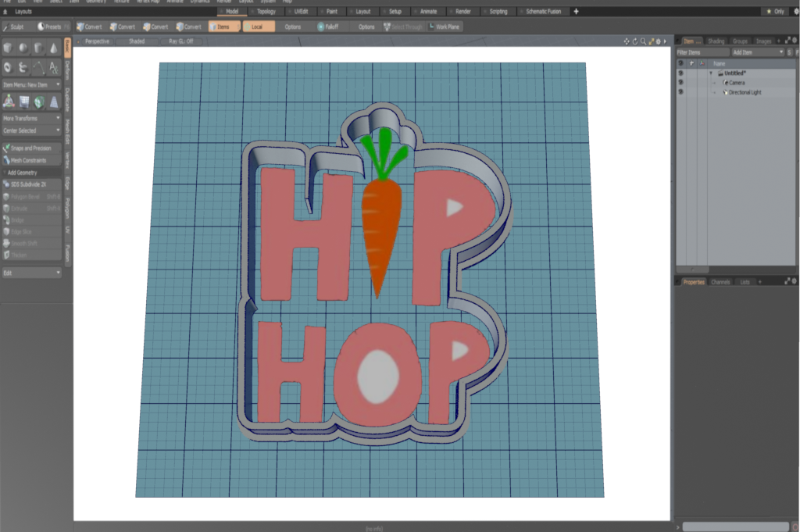Expand the More Transforms dropdown

pyautogui.click(x=31, y=118)
